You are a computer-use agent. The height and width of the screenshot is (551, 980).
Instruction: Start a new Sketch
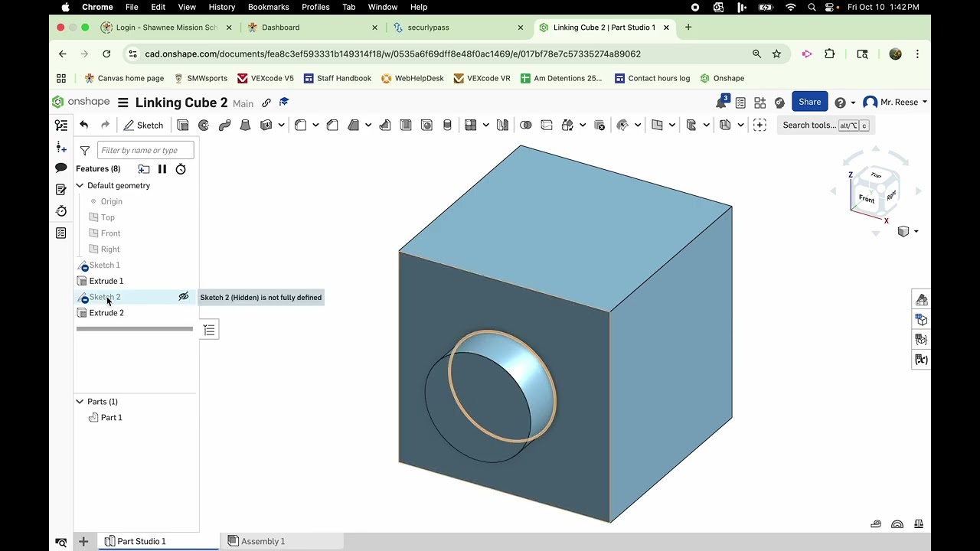click(143, 125)
